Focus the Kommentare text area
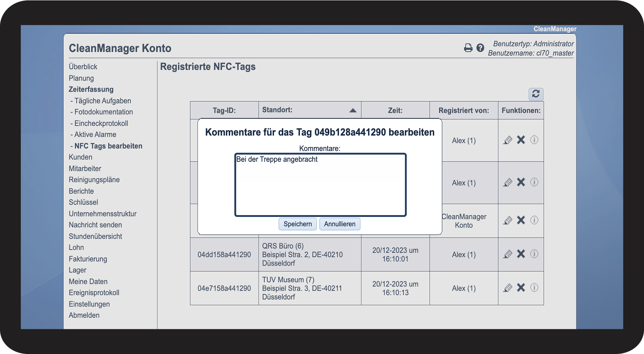 click(320, 185)
